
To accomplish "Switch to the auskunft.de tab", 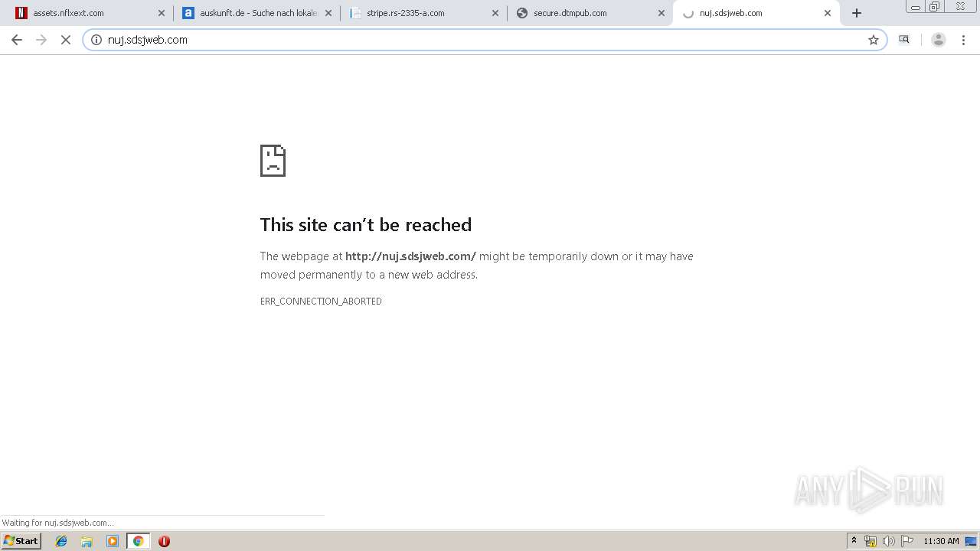I will click(256, 13).
